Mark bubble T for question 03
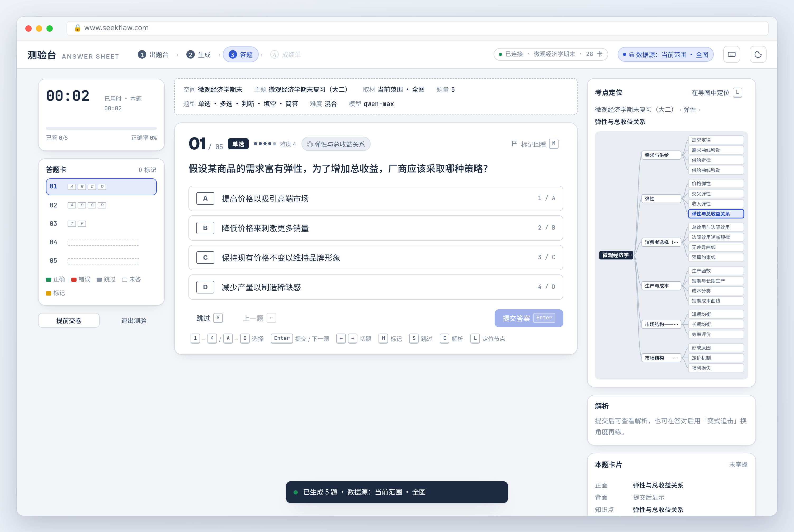The height and width of the screenshot is (532, 794). [x=72, y=224]
